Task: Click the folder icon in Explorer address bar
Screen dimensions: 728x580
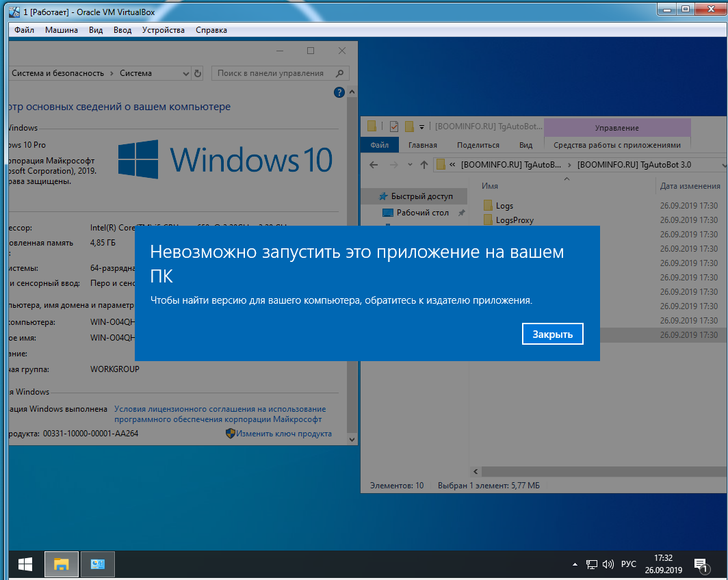Action: [441, 165]
